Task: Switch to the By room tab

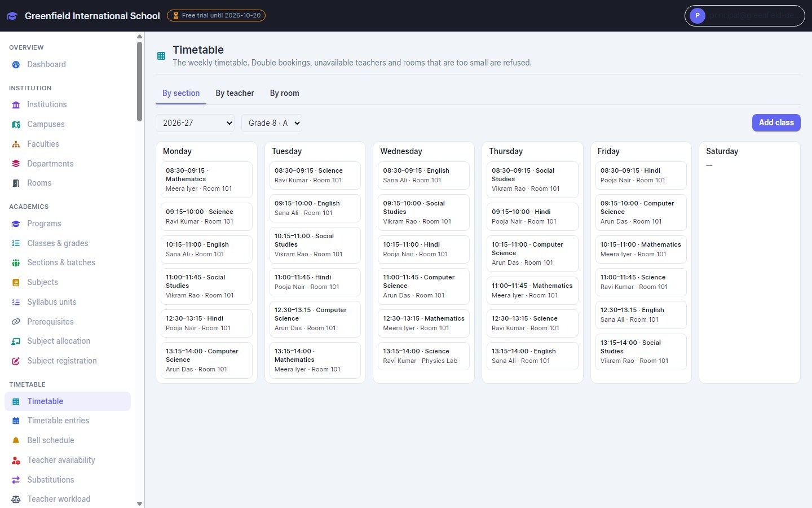Action: coord(285,93)
